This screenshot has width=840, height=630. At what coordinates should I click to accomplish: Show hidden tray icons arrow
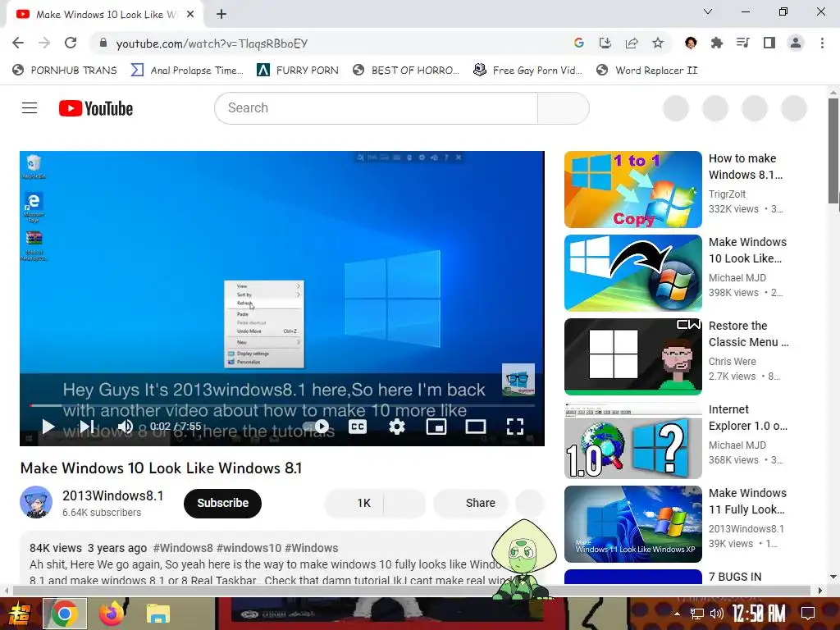(x=677, y=614)
